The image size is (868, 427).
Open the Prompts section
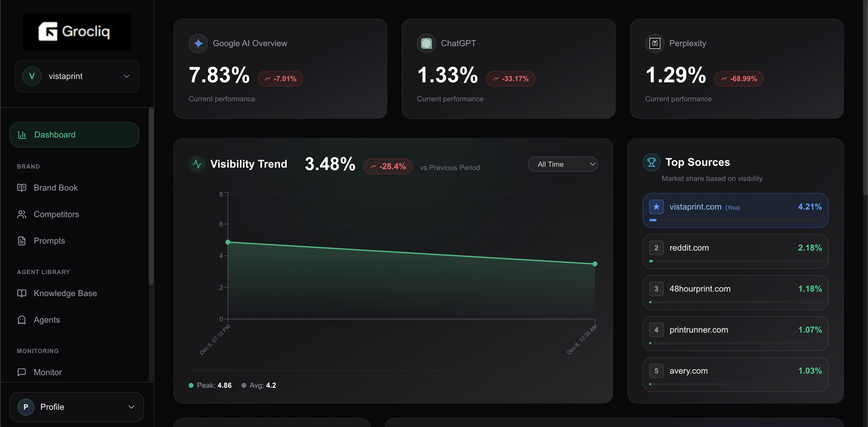49,241
